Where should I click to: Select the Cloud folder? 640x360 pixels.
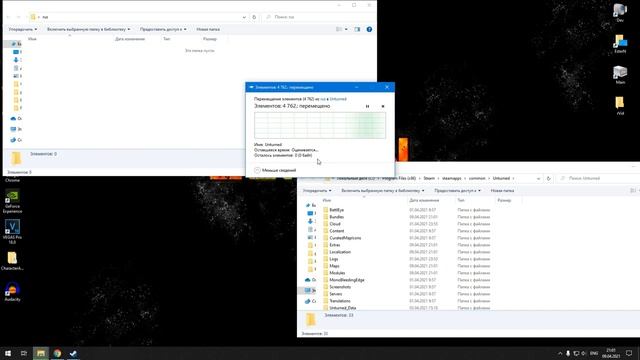tap(335, 224)
